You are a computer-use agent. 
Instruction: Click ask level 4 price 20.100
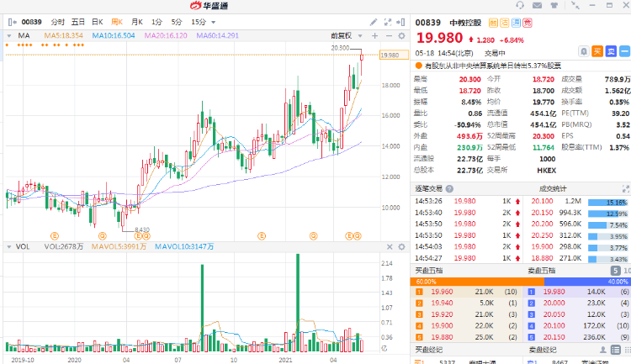[x=554, y=326]
